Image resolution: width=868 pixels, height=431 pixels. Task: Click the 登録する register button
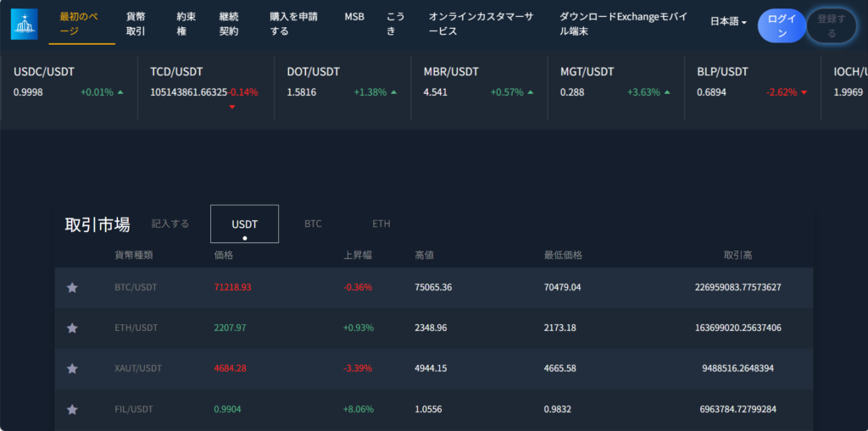click(831, 25)
